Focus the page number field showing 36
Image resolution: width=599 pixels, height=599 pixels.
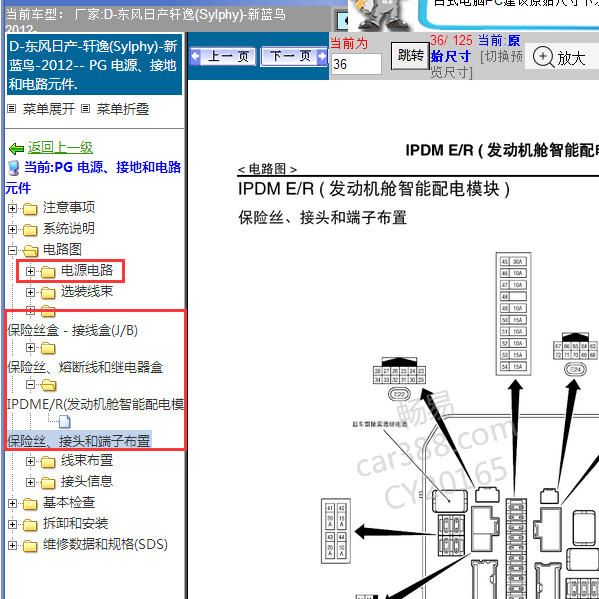tap(356, 64)
